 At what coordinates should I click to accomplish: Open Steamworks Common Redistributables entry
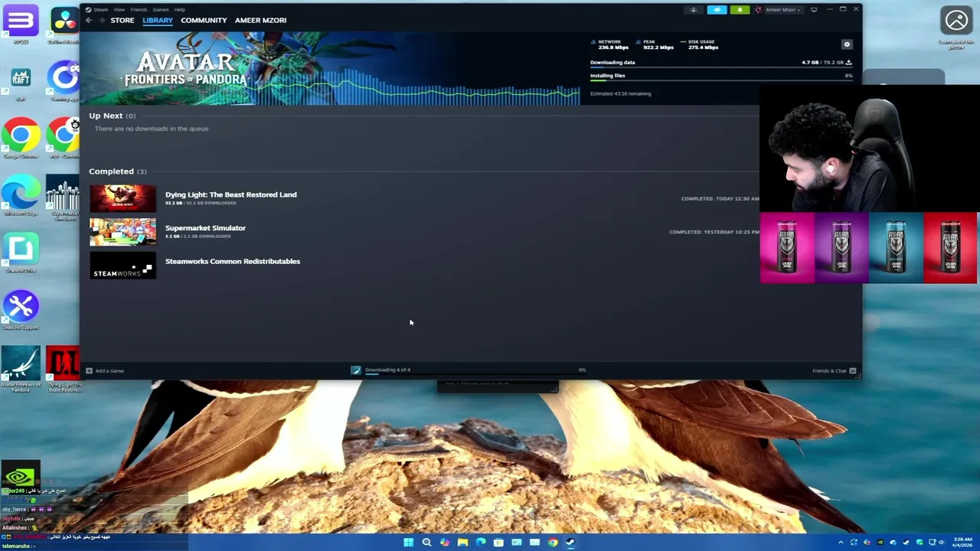(233, 262)
